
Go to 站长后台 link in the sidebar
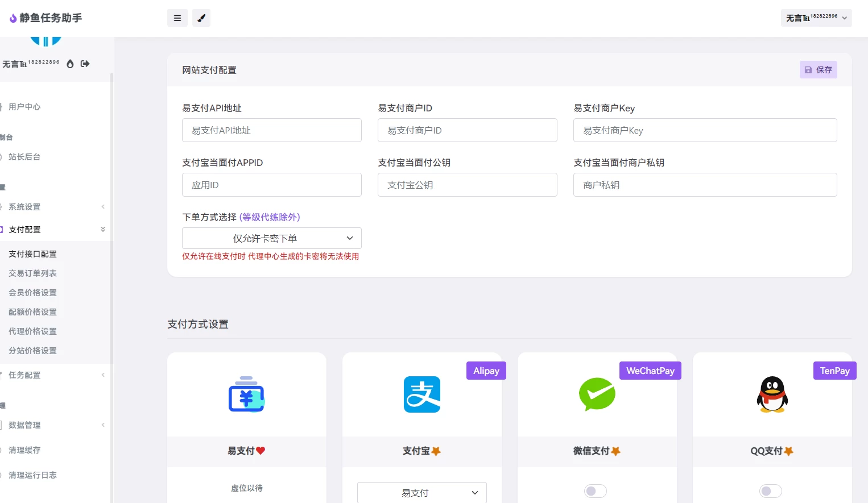24,157
